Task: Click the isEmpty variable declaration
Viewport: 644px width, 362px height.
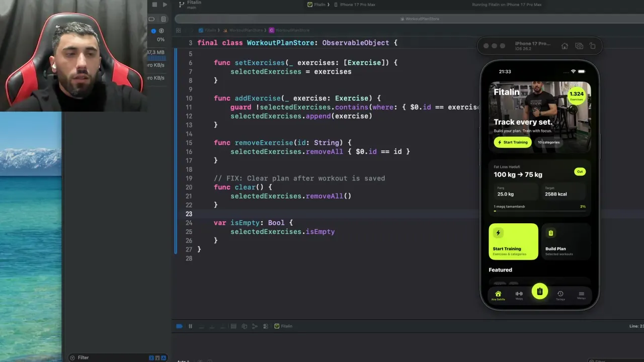Action: click(x=253, y=223)
